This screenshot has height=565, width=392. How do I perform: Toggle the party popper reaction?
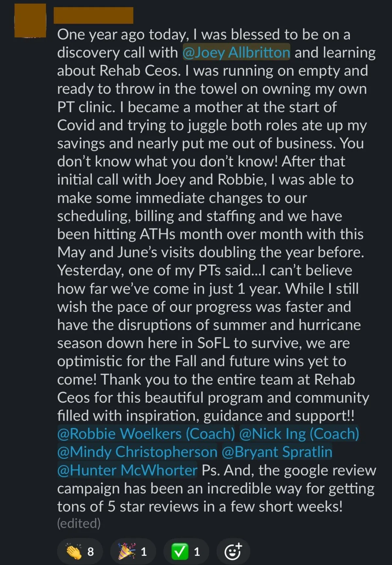(x=133, y=552)
